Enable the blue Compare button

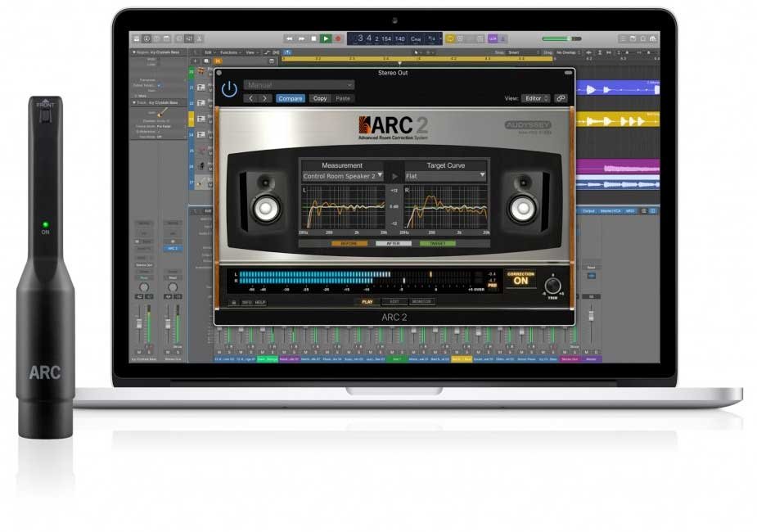pyautogui.click(x=291, y=98)
